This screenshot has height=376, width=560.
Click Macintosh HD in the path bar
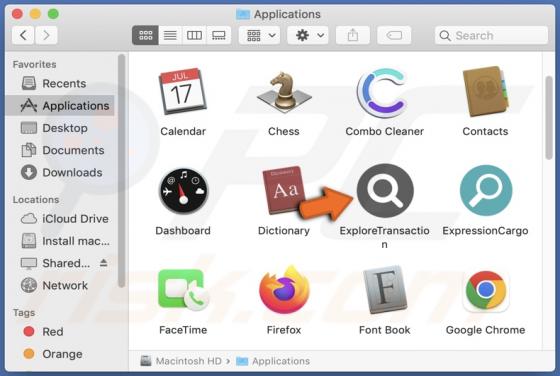click(181, 361)
